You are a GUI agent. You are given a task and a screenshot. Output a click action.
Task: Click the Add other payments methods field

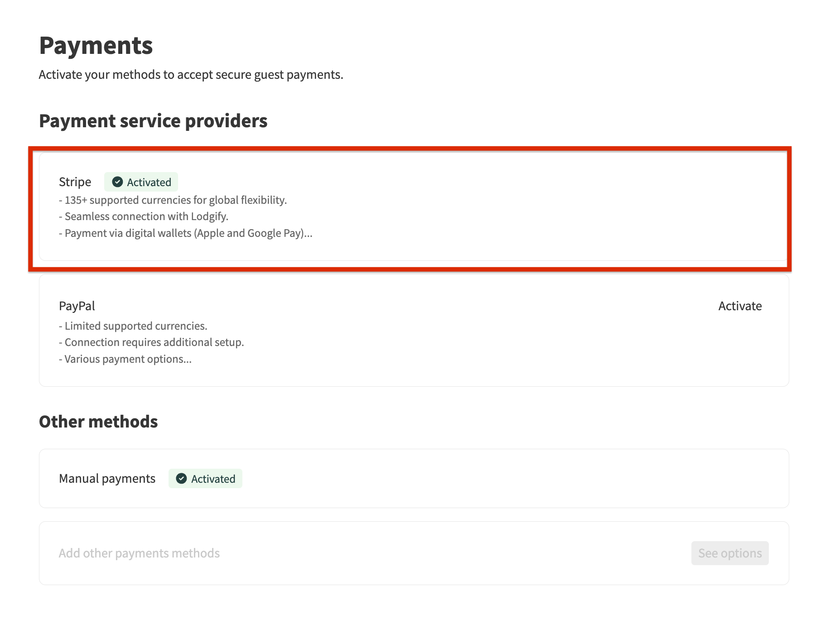pyautogui.click(x=139, y=553)
